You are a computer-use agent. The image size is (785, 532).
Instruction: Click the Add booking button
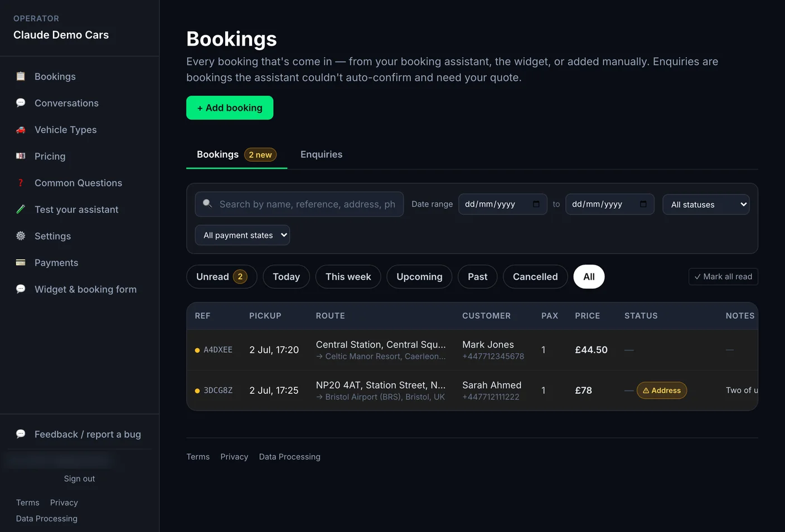tap(230, 108)
